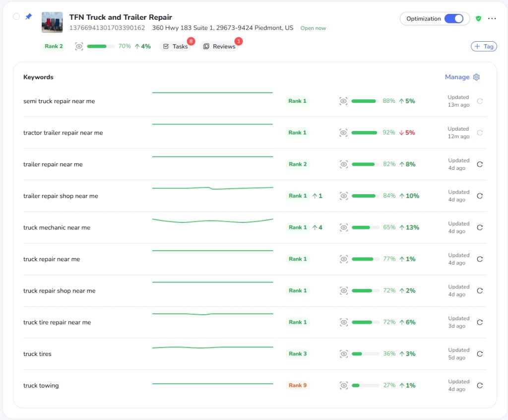Click 'Updated 5d ago' for truck tires
This screenshot has height=420, width=508.
point(459,353)
